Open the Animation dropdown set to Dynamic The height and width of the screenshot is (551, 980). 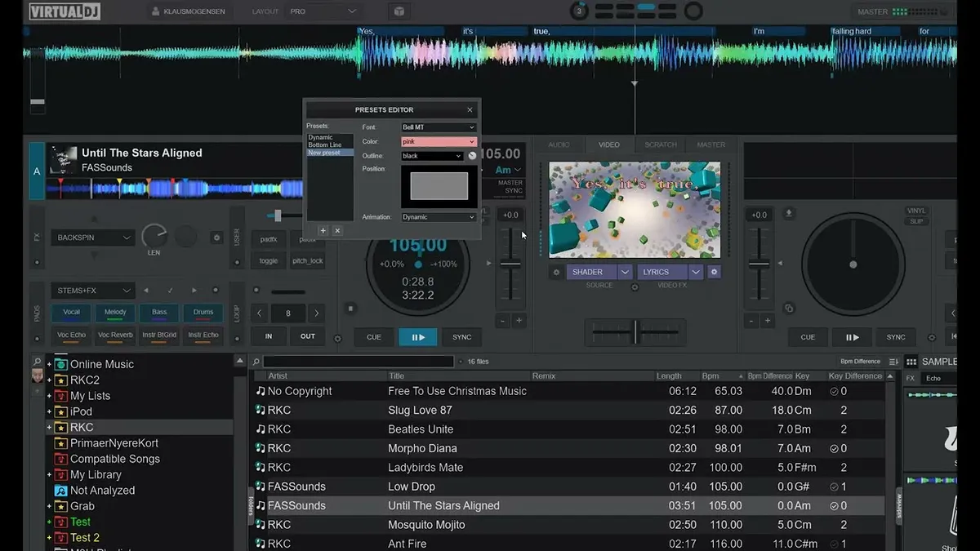point(439,216)
